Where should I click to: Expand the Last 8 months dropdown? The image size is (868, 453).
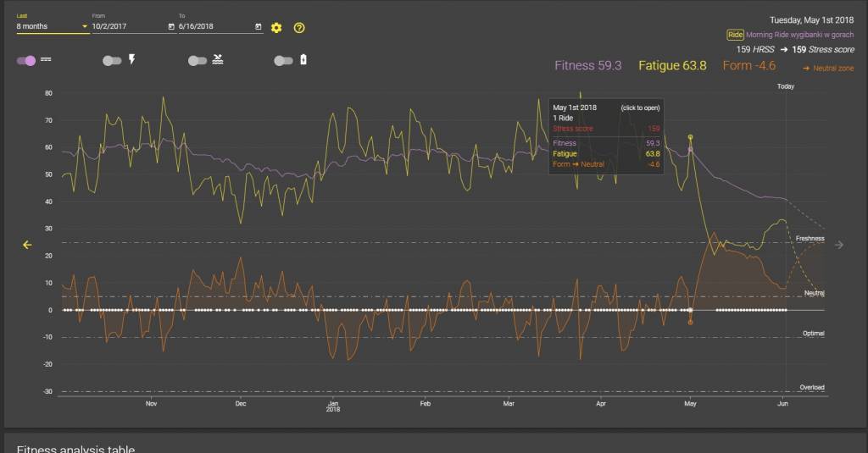[x=53, y=26]
